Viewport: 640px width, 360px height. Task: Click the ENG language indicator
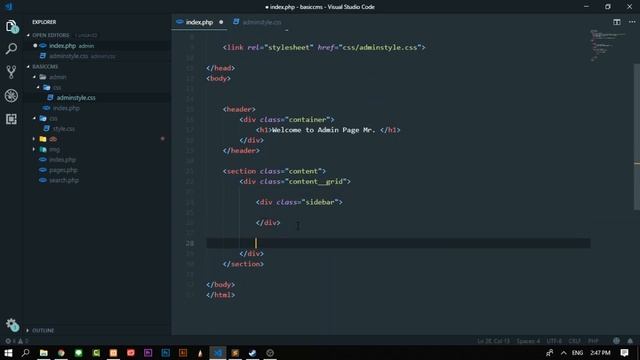(x=577, y=353)
